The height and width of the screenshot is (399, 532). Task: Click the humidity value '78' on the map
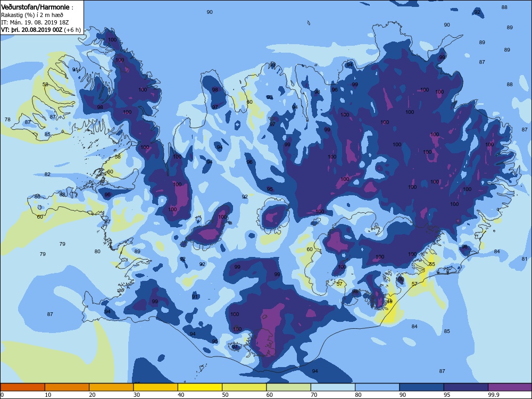pyautogui.click(x=7, y=119)
